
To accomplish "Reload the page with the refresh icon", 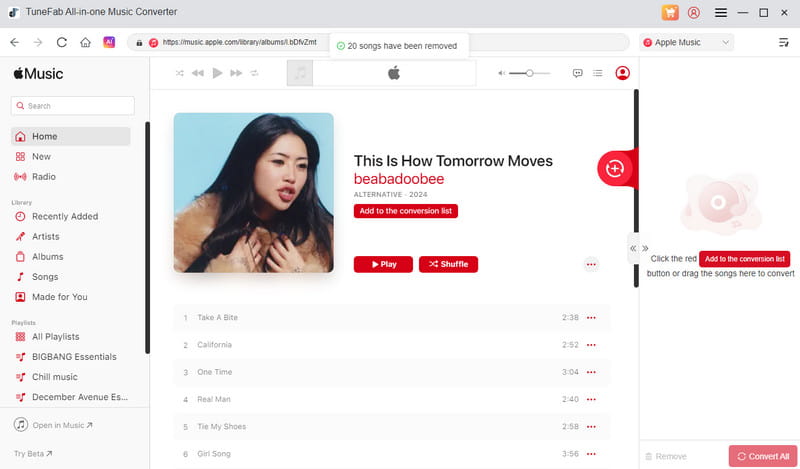I will pyautogui.click(x=62, y=42).
